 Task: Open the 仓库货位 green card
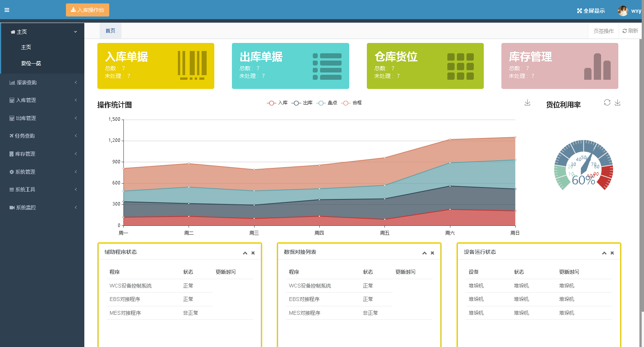pyautogui.click(x=425, y=66)
